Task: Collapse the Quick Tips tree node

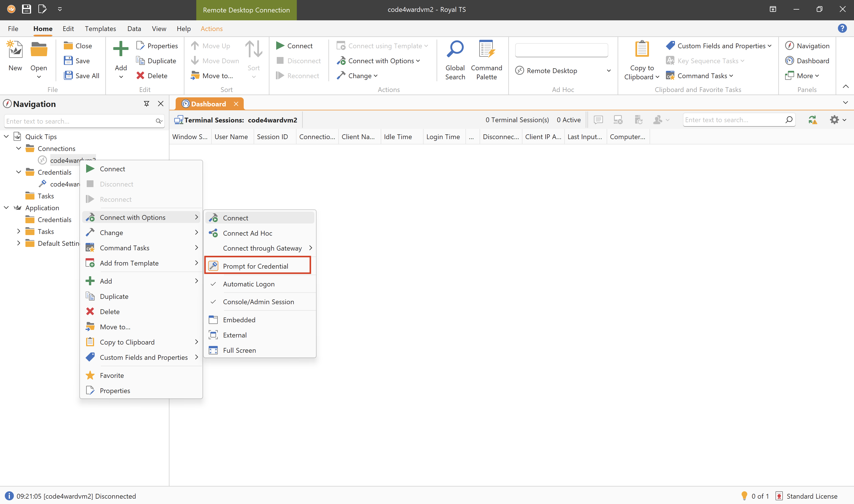Action: (x=6, y=137)
